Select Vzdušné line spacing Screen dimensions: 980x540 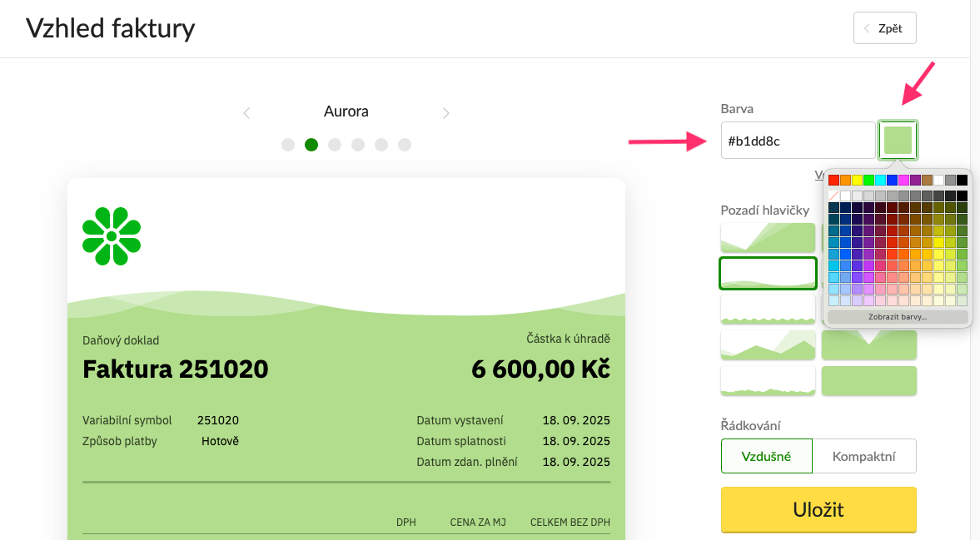click(766, 456)
